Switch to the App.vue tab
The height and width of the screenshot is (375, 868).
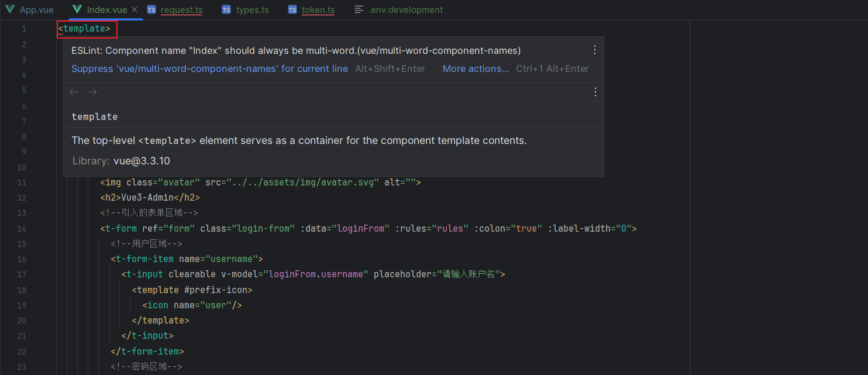point(36,10)
